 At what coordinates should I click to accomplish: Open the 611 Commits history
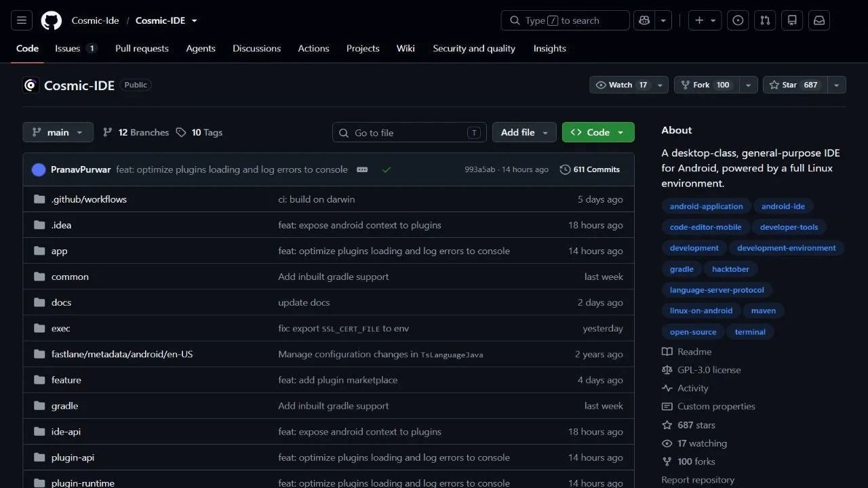[x=590, y=169]
